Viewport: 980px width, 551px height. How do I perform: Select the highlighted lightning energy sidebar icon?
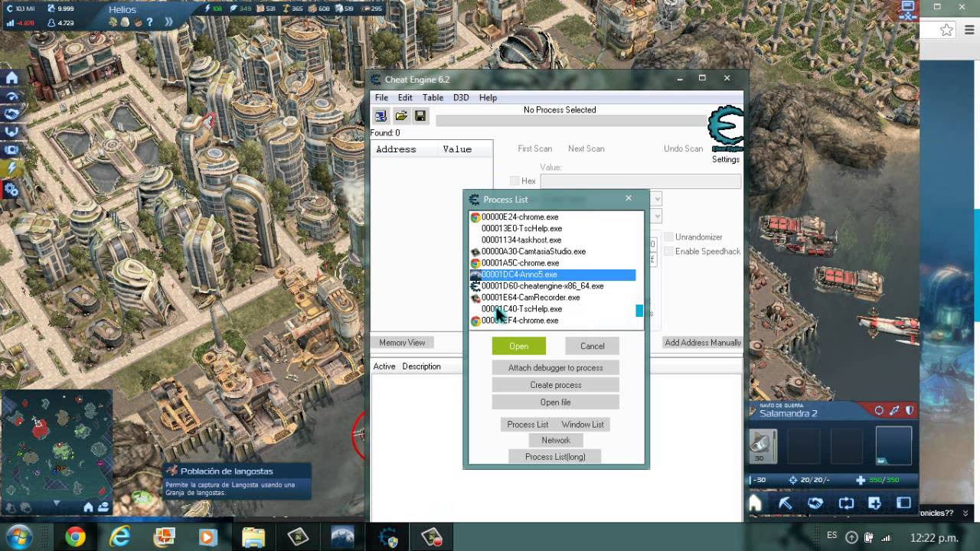pyautogui.click(x=11, y=169)
